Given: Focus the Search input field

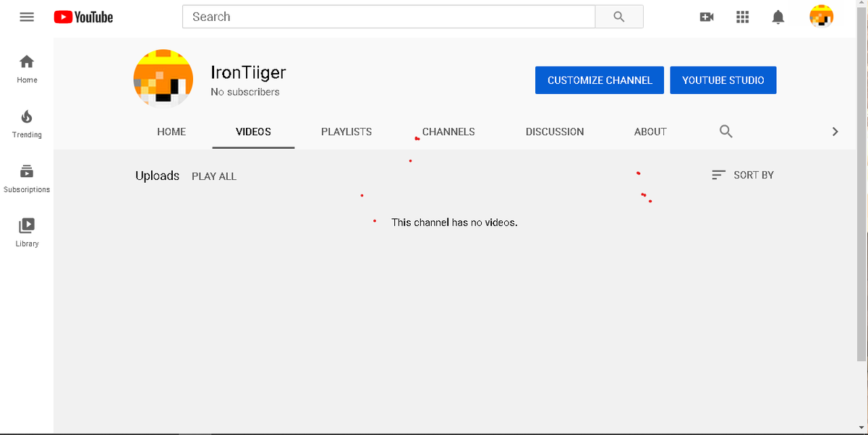Looking at the screenshot, I should 388,17.
